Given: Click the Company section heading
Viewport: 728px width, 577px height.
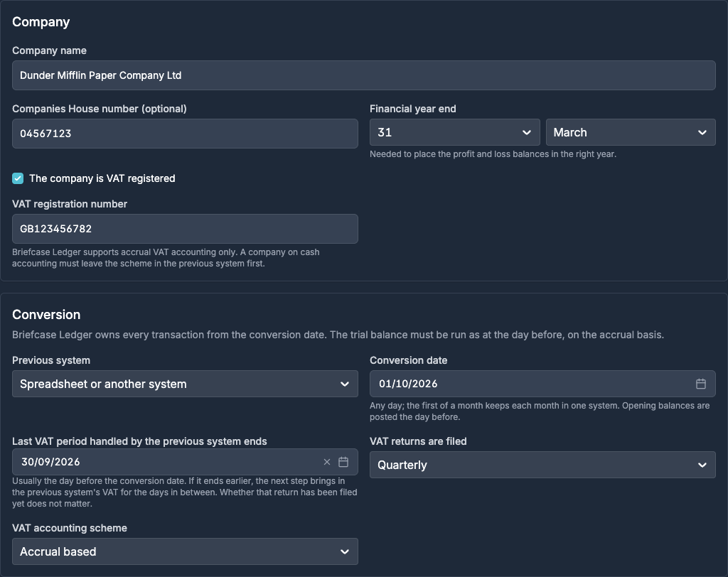Looking at the screenshot, I should [41, 22].
